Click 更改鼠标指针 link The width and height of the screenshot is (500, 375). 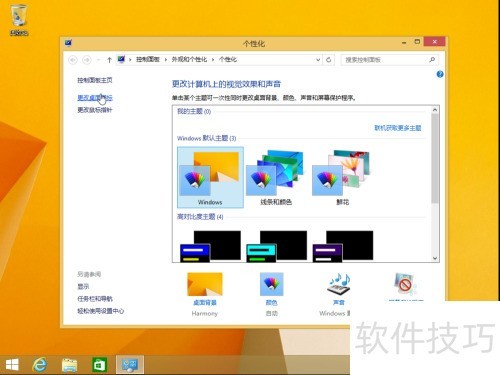(x=95, y=110)
